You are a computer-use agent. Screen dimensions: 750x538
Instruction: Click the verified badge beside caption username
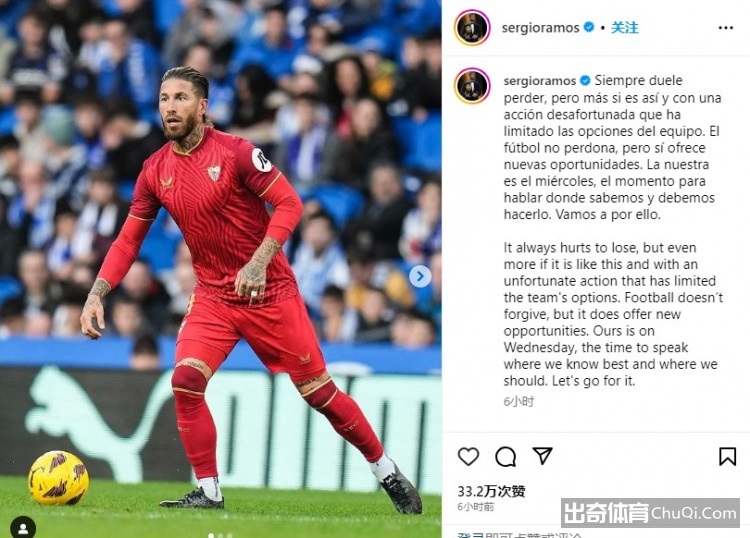pyautogui.click(x=585, y=80)
